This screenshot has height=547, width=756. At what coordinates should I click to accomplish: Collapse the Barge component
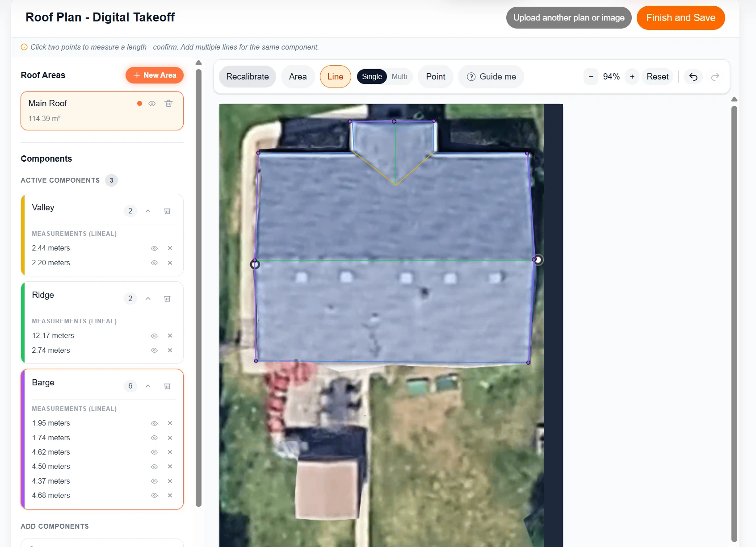coord(148,386)
